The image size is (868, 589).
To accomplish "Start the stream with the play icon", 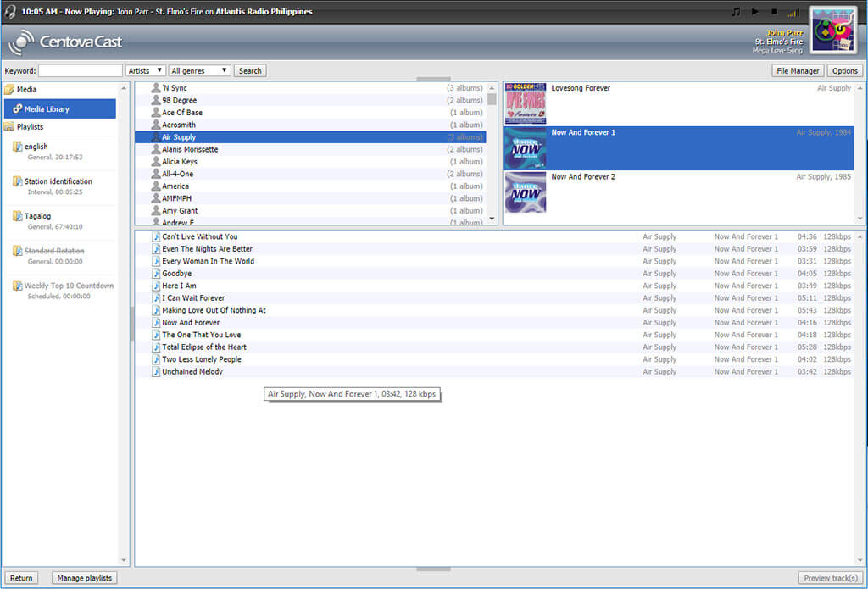I will [755, 12].
